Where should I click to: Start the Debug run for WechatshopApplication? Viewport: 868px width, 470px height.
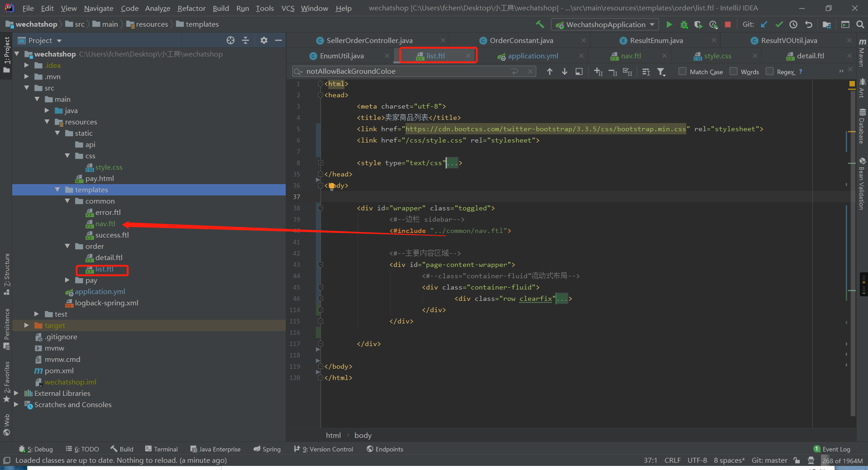tap(684, 24)
